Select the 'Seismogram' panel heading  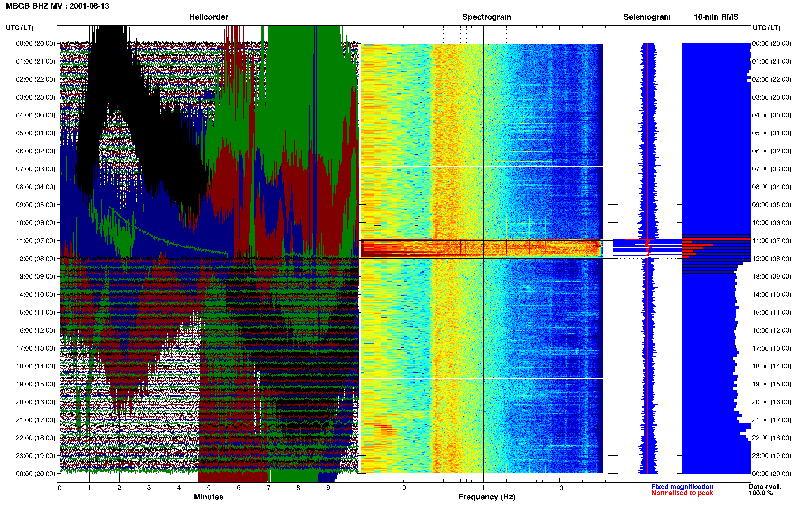pos(647,17)
